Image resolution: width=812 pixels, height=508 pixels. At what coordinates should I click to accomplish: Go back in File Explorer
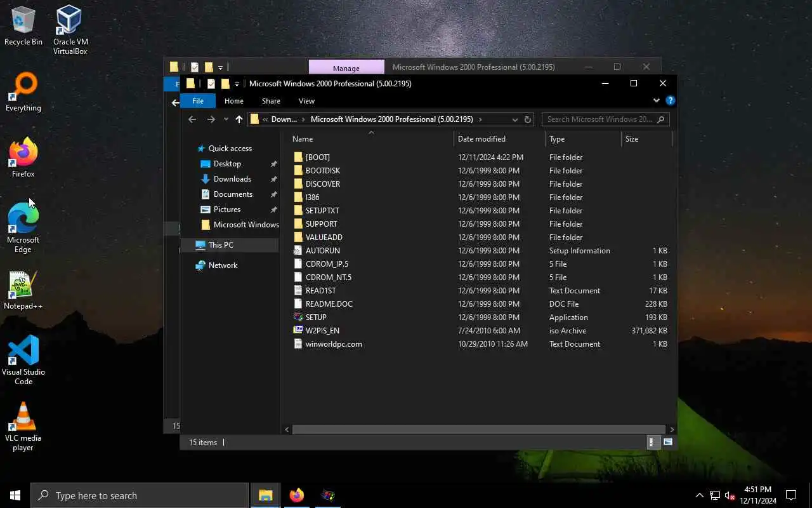pyautogui.click(x=192, y=119)
